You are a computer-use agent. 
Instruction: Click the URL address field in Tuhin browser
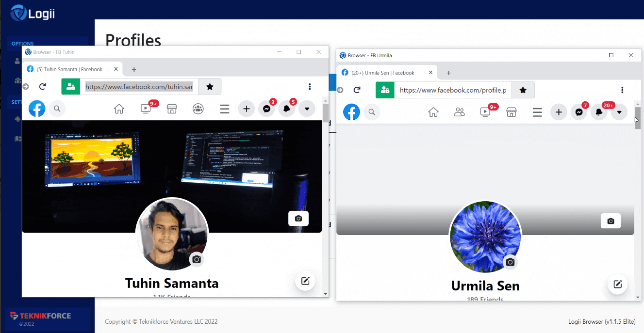tap(139, 87)
